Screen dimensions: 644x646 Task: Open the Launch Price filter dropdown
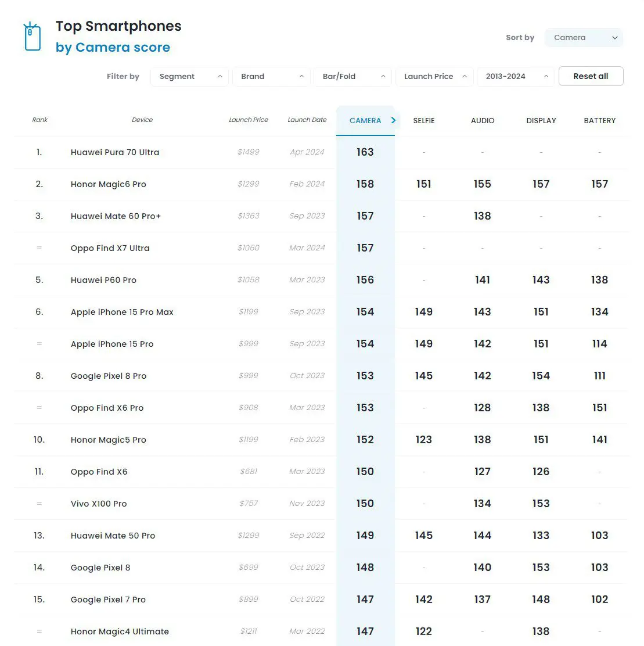(434, 77)
